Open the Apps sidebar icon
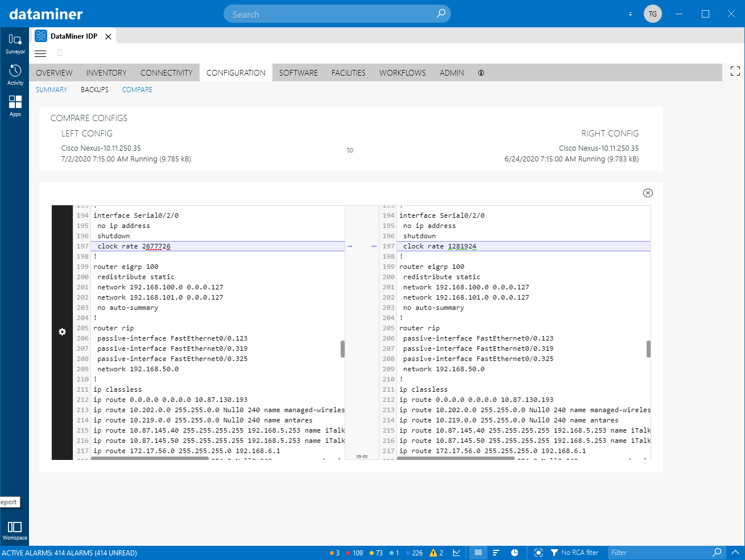 (x=15, y=106)
